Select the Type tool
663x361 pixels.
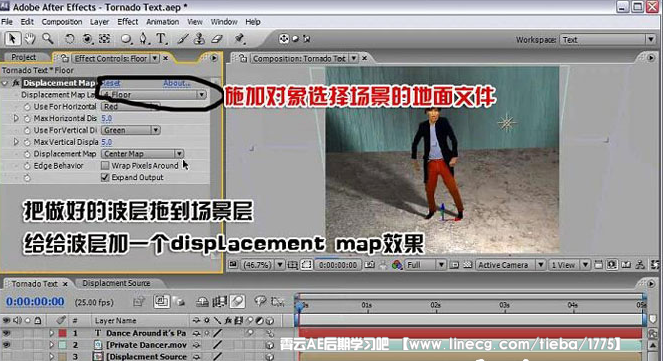point(161,39)
